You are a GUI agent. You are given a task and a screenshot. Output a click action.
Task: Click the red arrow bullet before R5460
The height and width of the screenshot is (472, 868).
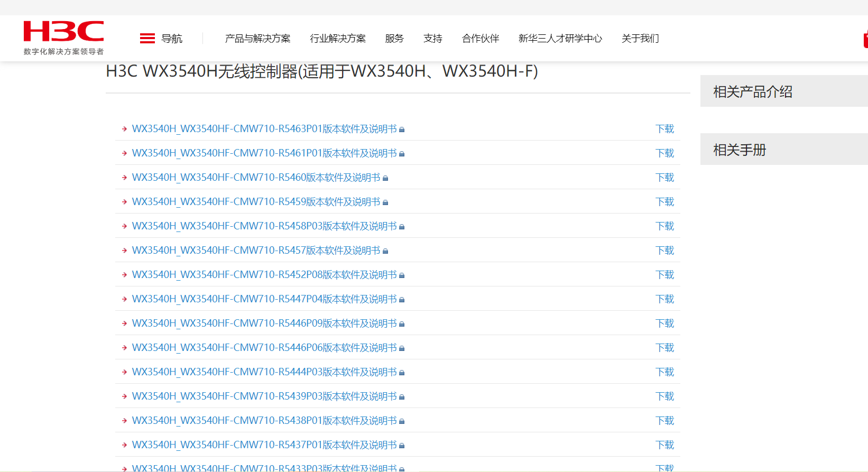click(x=124, y=178)
